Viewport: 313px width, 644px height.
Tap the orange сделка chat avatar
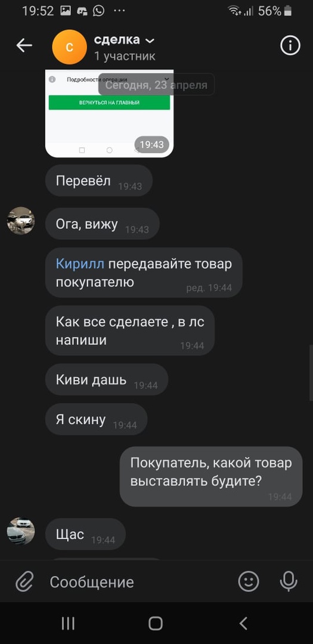click(x=69, y=47)
